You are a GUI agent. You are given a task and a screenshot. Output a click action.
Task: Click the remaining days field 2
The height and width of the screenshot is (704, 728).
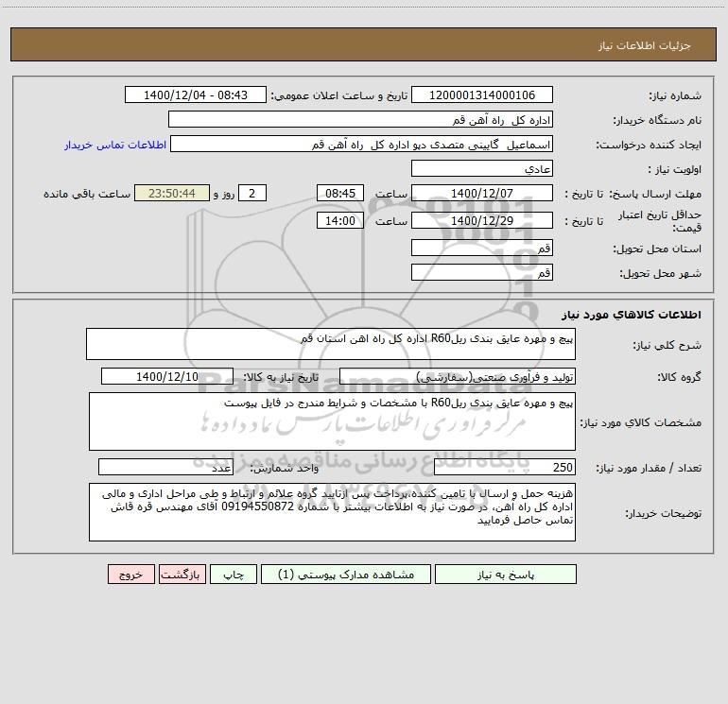coord(252,193)
